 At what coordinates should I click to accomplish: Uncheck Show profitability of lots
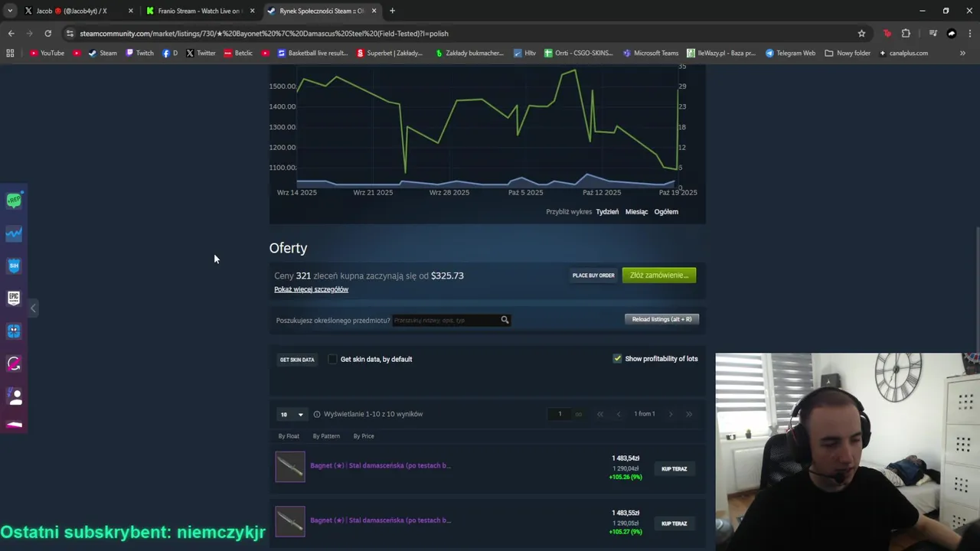pos(617,358)
